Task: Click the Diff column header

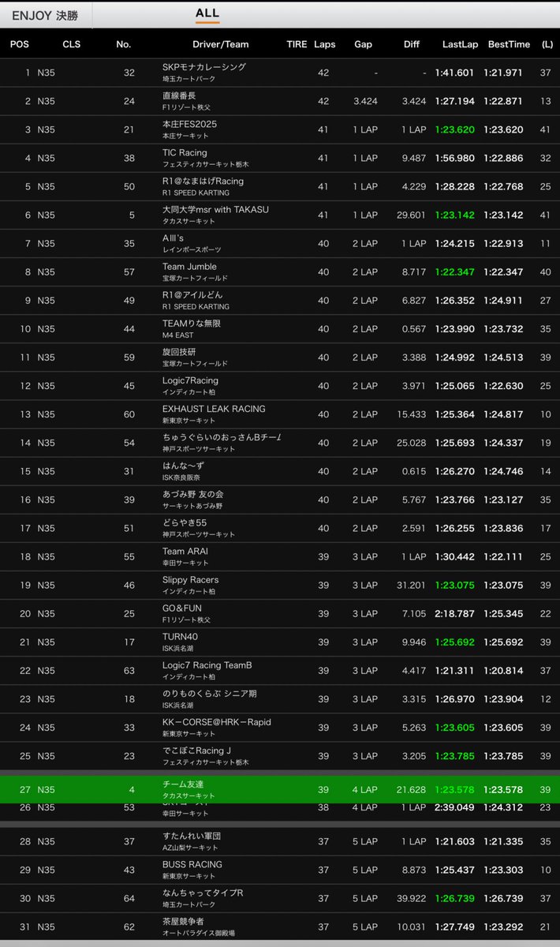Action: tap(412, 44)
